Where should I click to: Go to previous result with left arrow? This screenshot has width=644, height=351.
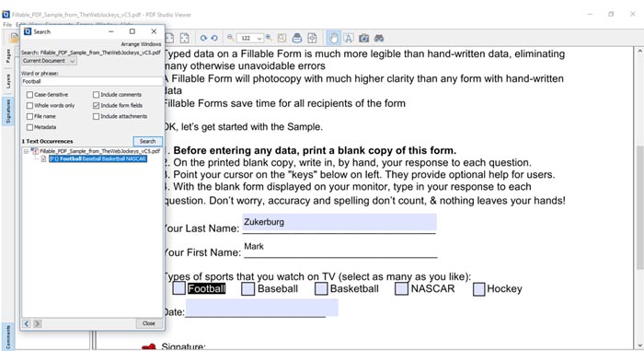pyautogui.click(x=27, y=324)
